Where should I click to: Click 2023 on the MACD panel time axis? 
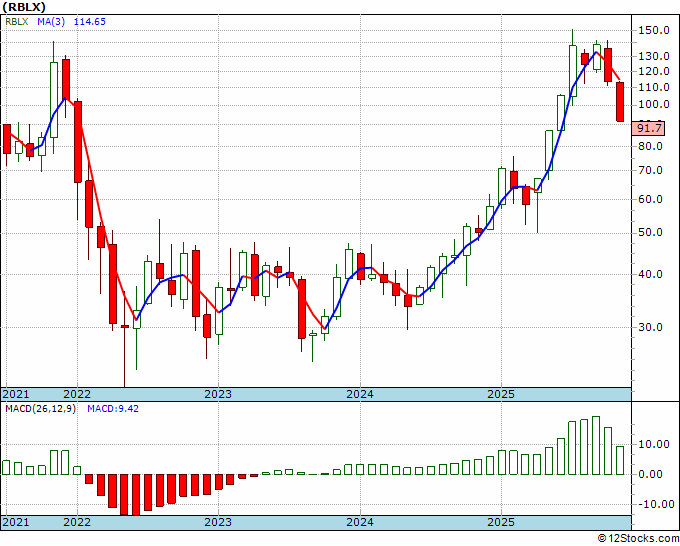pyautogui.click(x=218, y=522)
